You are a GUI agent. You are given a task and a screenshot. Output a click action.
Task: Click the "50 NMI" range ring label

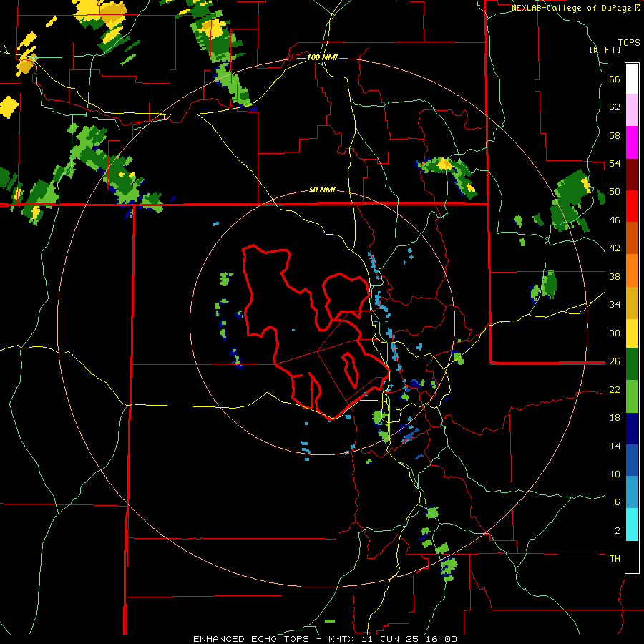point(322,190)
